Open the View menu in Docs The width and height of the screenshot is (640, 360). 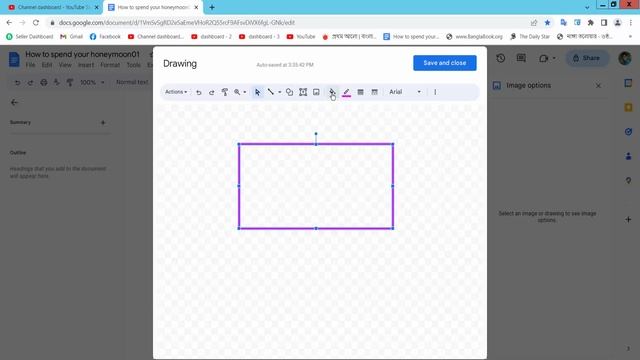[x=65, y=65]
